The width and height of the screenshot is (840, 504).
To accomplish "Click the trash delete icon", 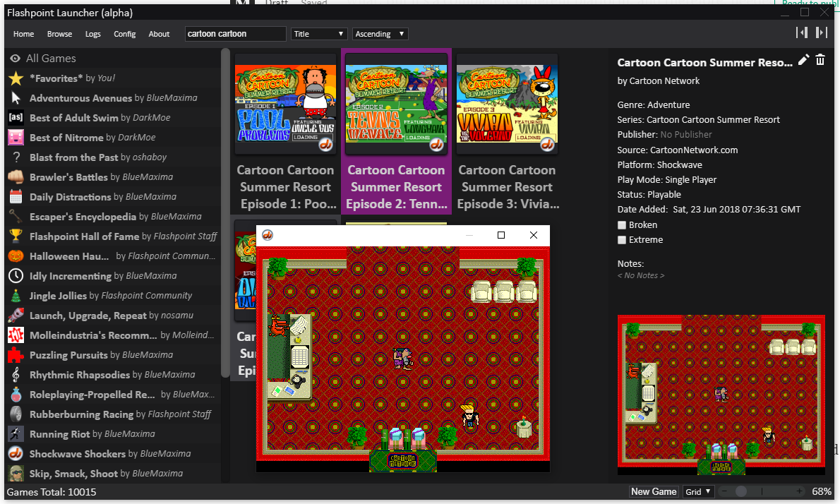I will (820, 61).
